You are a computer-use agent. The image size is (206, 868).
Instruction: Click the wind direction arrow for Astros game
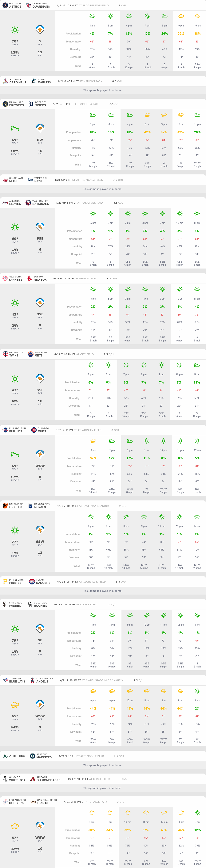click(x=40, y=30)
